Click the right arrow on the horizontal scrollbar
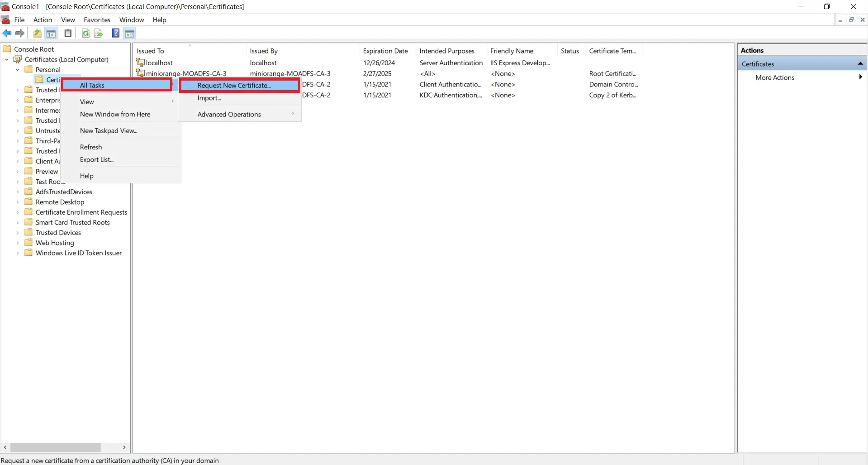Image resolution: width=868 pixels, height=465 pixels. (124, 447)
